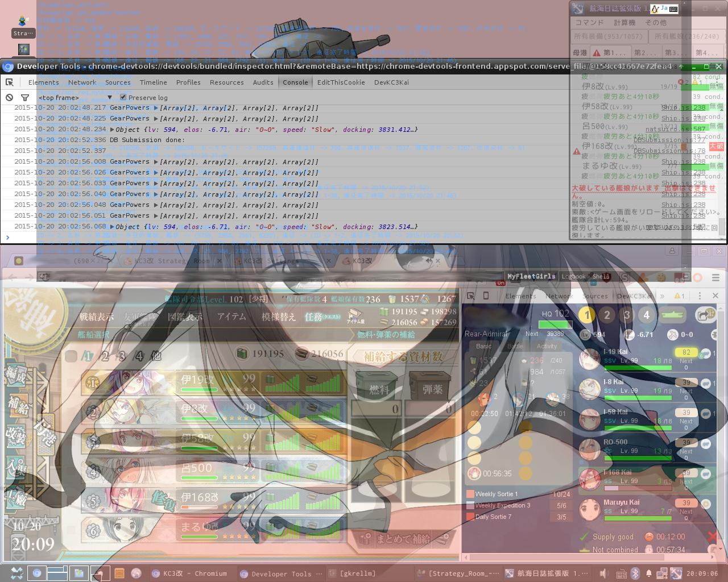Toggle the Preserve log checkbox
This screenshot has width=728, height=582.
tap(123, 97)
